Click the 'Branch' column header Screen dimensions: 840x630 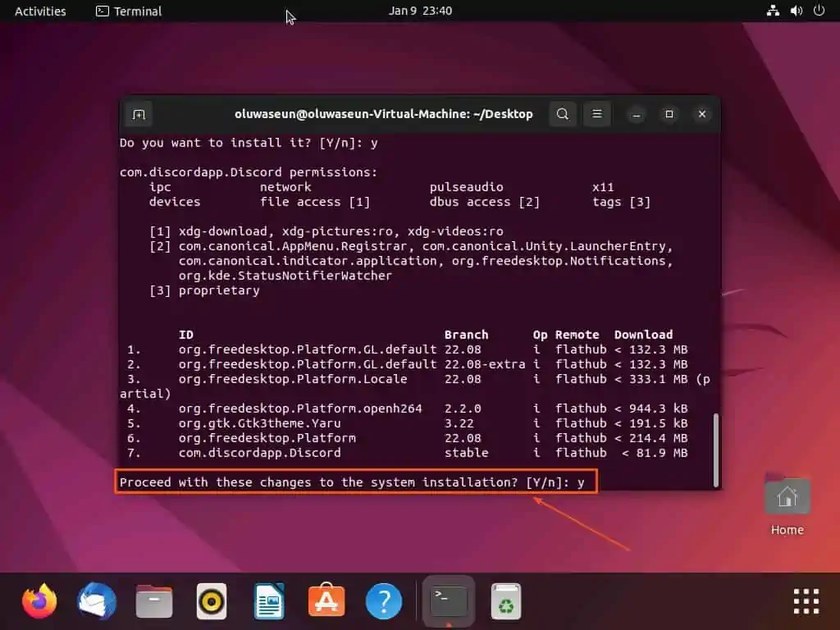point(466,335)
